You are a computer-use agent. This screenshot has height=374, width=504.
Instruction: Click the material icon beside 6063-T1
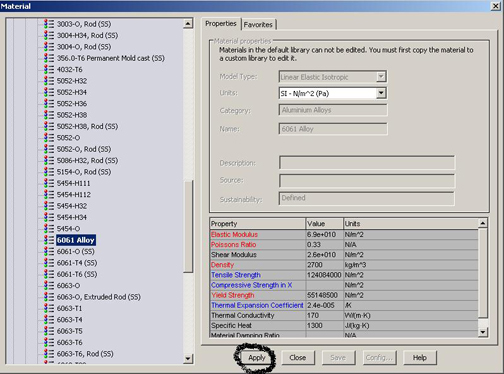[x=49, y=308]
